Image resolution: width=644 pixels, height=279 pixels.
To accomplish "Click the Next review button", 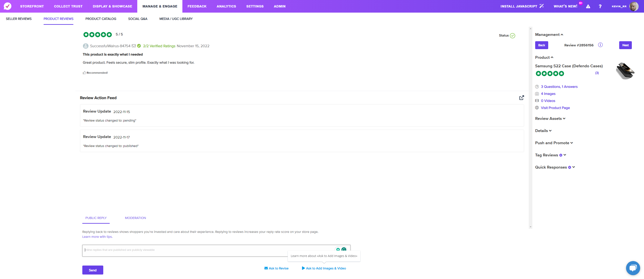I will pyautogui.click(x=625, y=45).
